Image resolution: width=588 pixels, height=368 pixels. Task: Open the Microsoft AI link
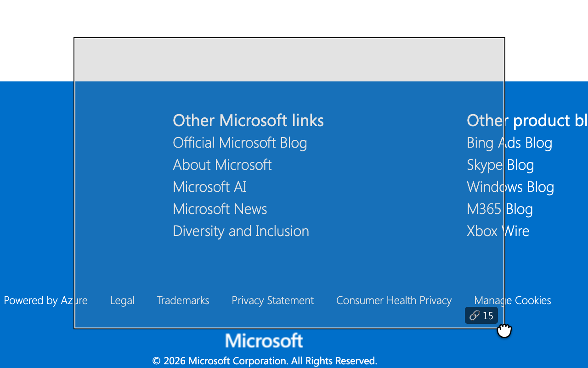pos(209,187)
